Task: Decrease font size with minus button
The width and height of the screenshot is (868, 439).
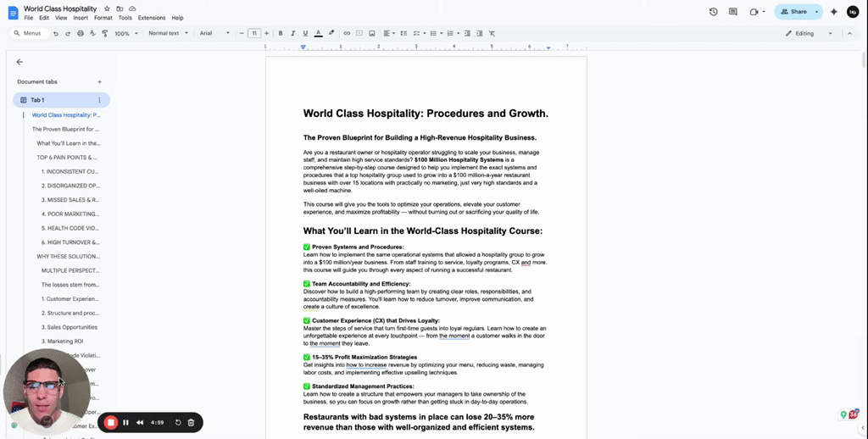Action: [x=242, y=33]
